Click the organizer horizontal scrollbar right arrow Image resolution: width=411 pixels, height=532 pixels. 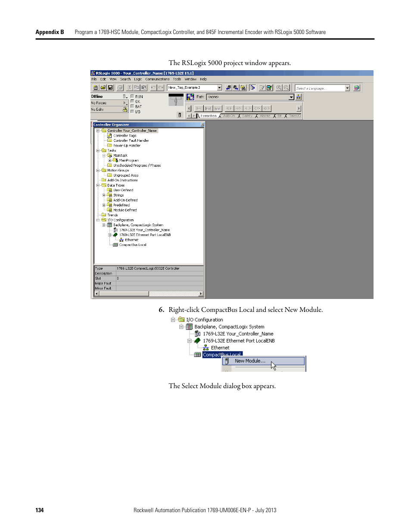coord(201,294)
